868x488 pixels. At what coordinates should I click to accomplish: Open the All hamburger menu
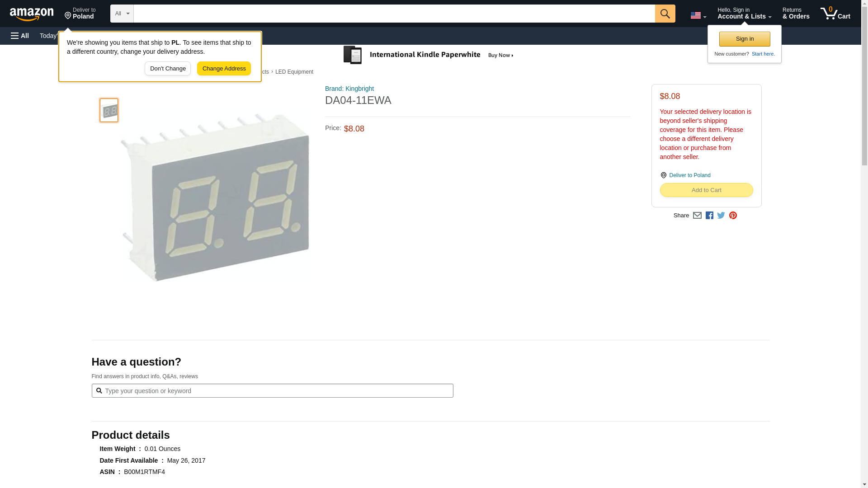20,36
